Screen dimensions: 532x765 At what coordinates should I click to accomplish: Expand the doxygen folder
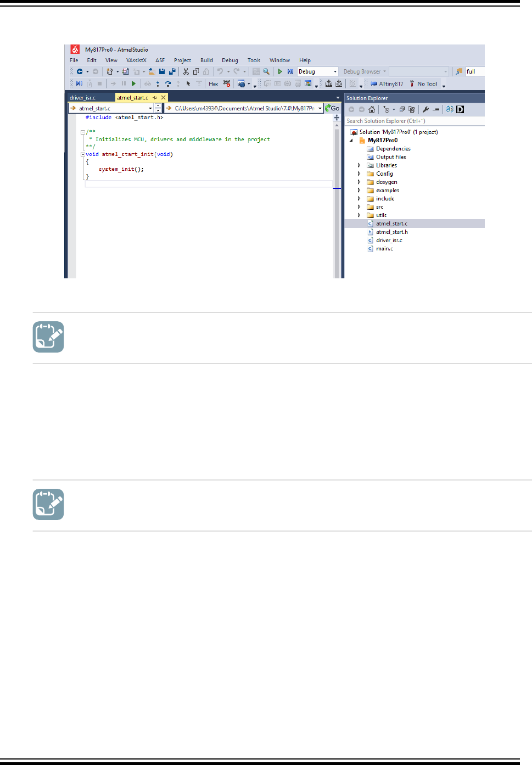[x=359, y=182]
